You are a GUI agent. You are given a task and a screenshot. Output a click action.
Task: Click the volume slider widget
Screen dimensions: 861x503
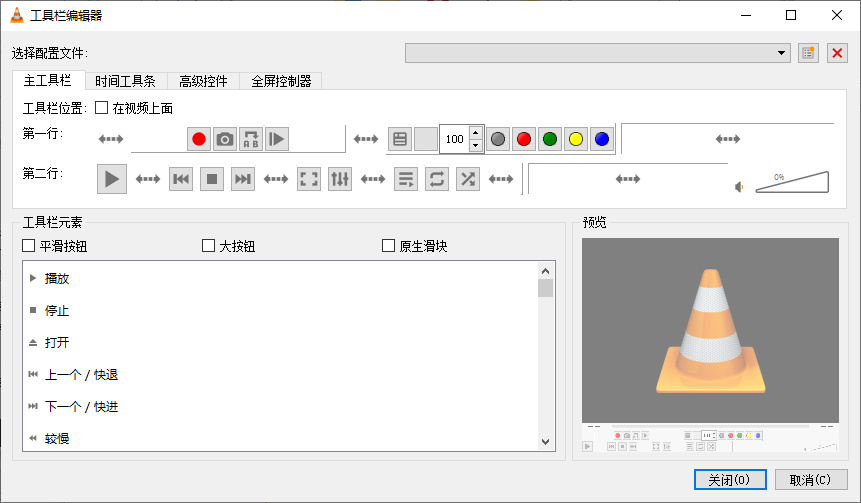792,182
